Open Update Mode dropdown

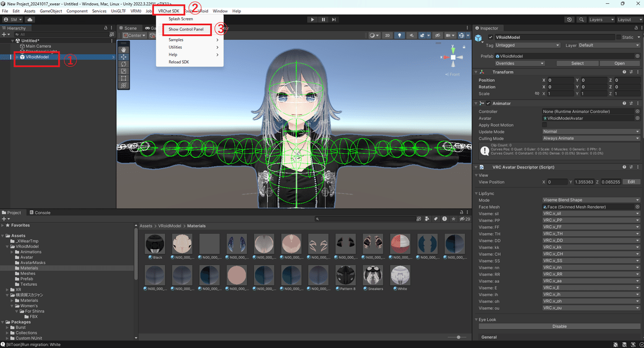pyautogui.click(x=591, y=132)
